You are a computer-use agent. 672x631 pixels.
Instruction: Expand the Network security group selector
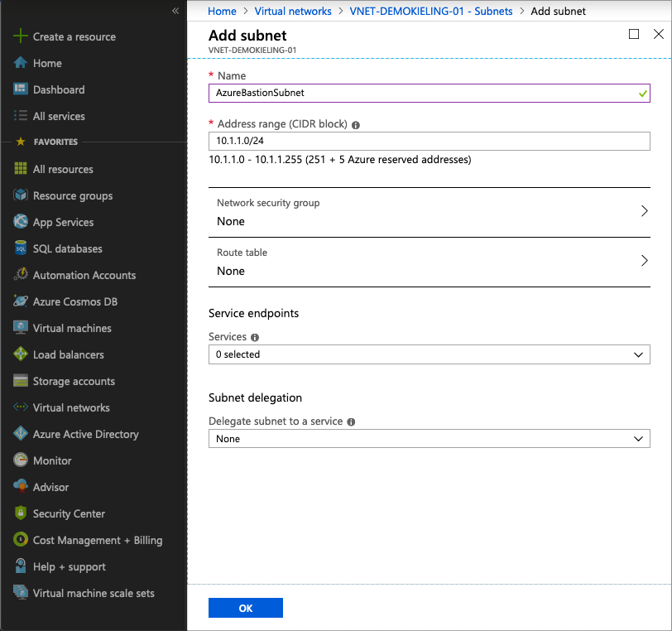[x=429, y=212]
